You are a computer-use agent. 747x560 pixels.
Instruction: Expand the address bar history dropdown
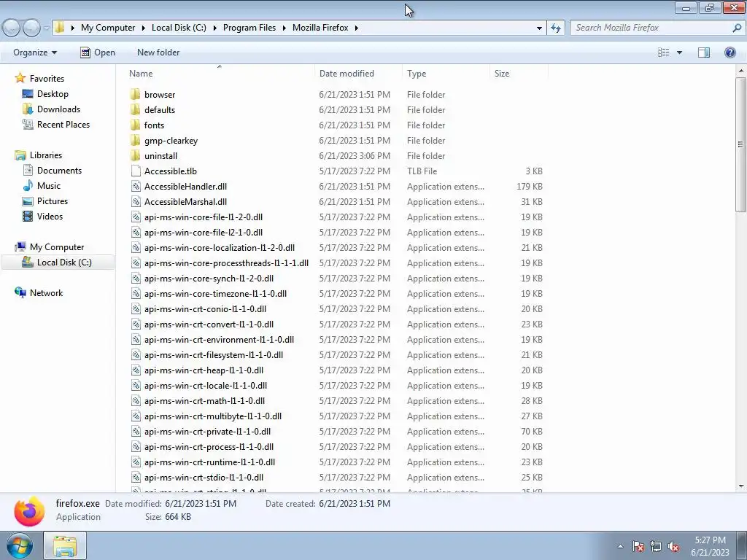[539, 28]
